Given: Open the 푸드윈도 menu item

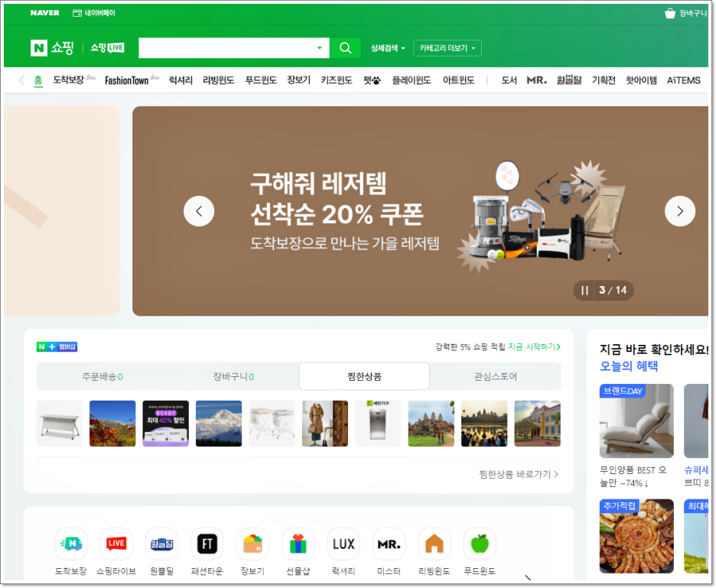Looking at the screenshot, I should (261, 80).
